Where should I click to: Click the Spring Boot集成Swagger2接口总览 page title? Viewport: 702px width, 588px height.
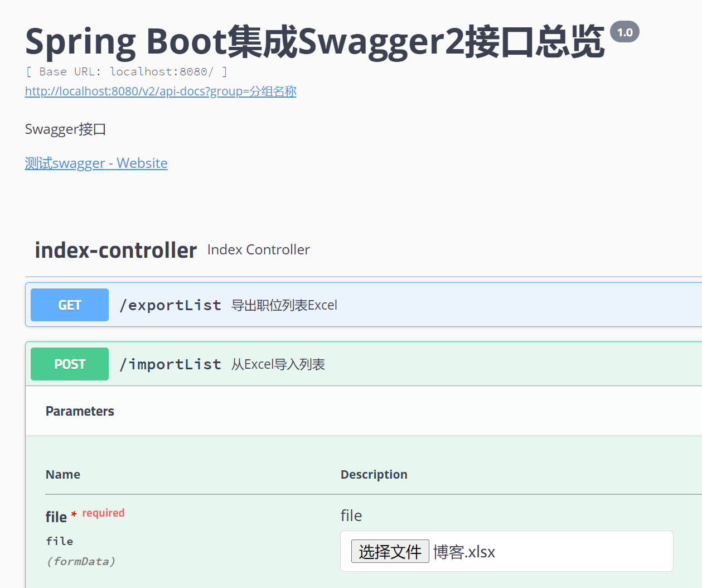tap(314, 42)
